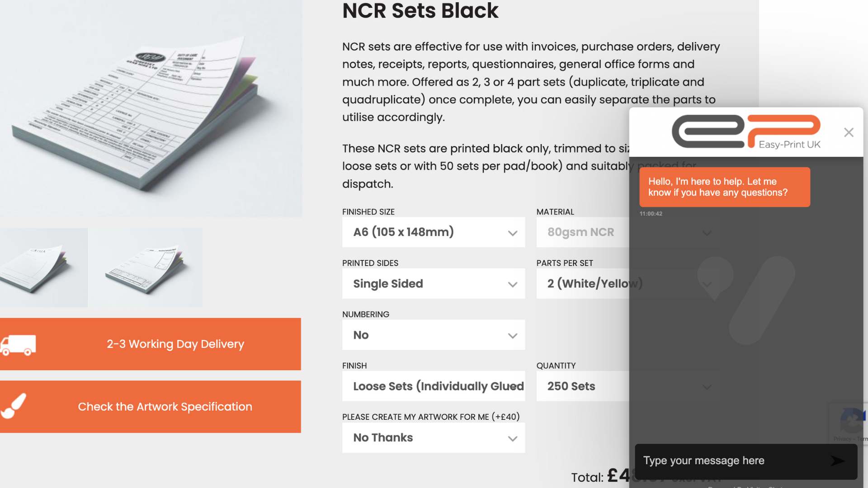Expand the artwork creation No Thanks dropdown

[x=433, y=438]
